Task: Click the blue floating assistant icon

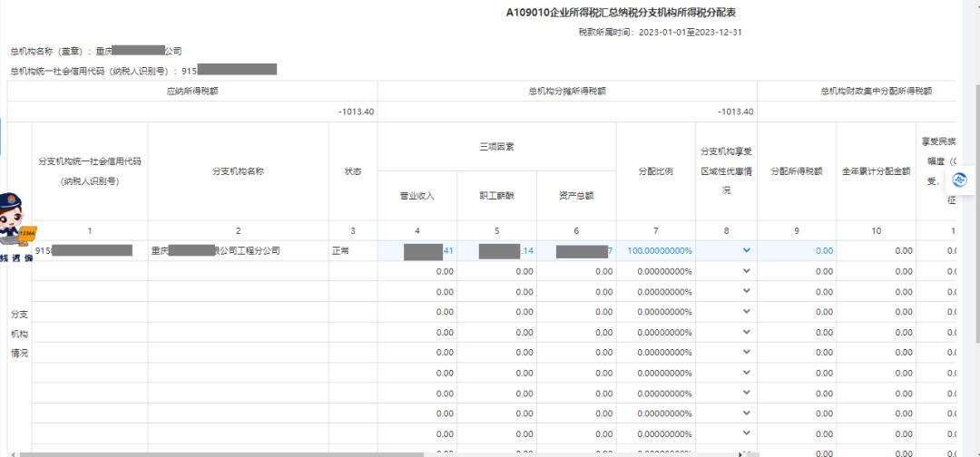Action: (x=960, y=180)
